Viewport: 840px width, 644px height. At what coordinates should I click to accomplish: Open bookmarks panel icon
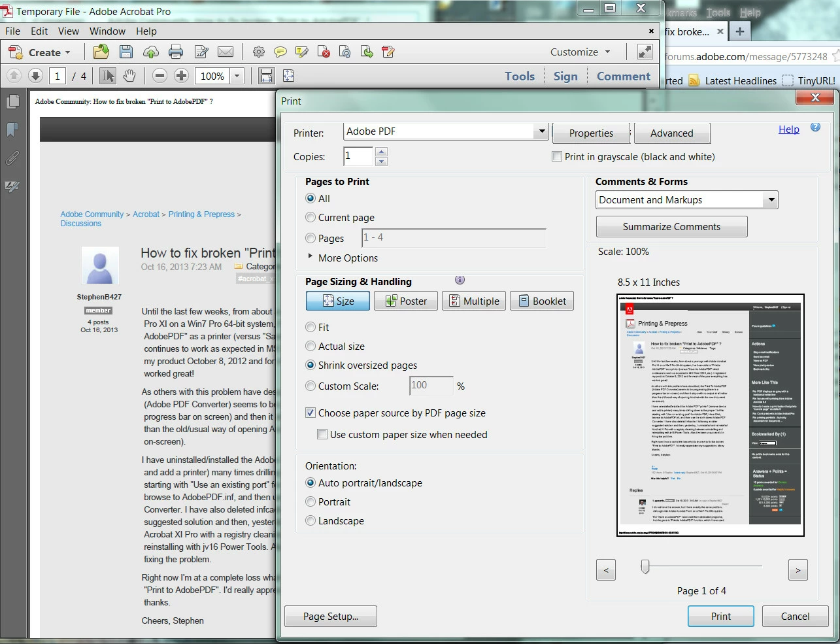pyautogui.click(x=12, y=129)
